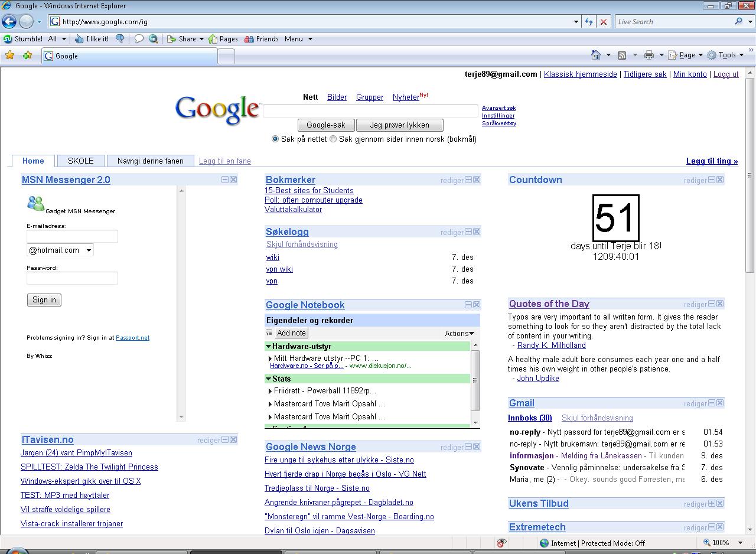This screenshot has height=554, width=756.
Task: Click the RSS feeds icon
Action: pyautogui.click(x=622, y=55)
